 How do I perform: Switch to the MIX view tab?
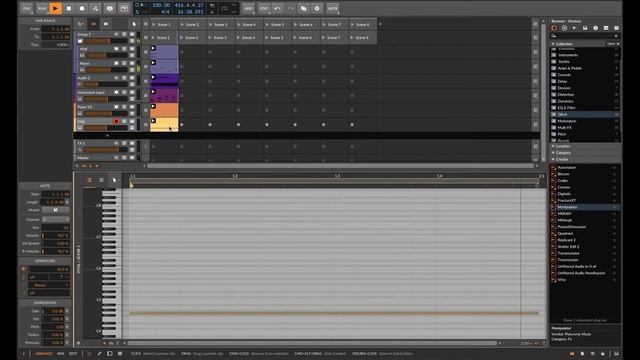click(60, 353)
